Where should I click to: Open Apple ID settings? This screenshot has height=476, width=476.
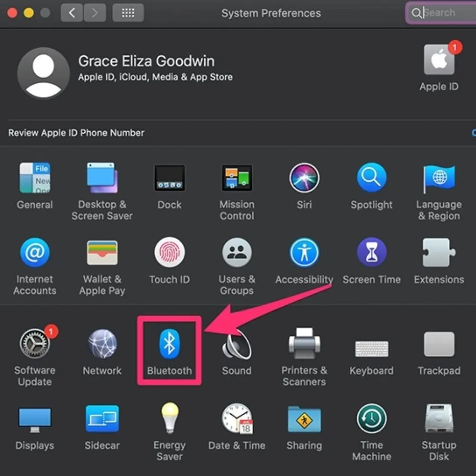point(439,64)
